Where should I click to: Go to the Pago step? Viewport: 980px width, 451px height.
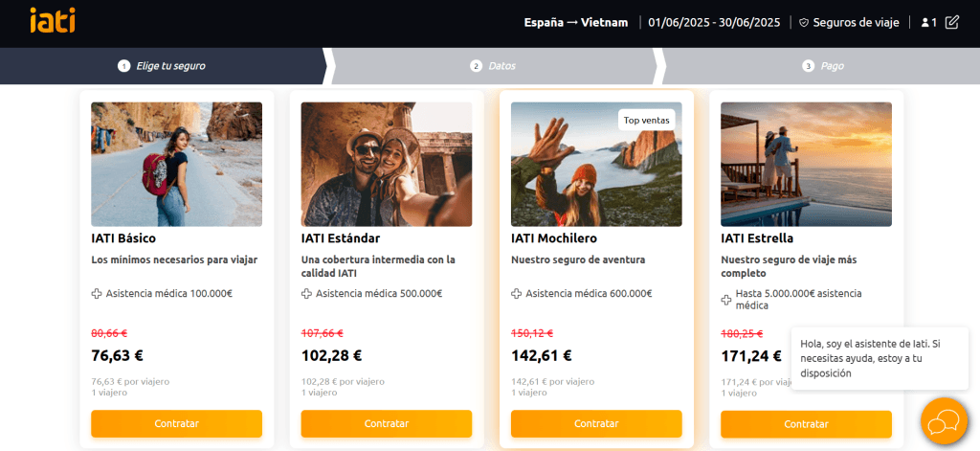coord(824,66)
